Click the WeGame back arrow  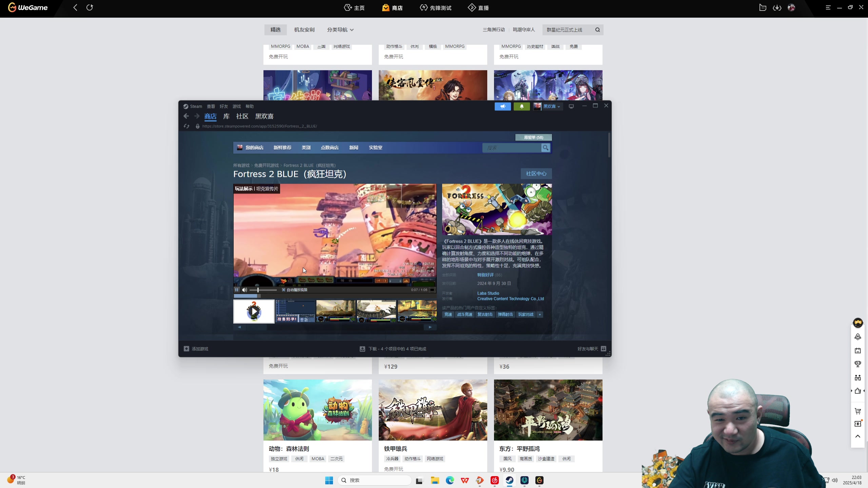75,7
